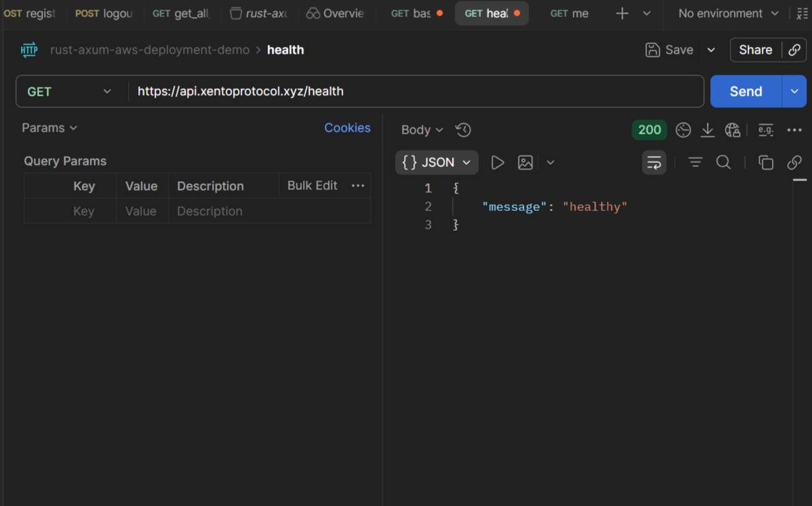Click the response time gauge icon
This screenshot has width=812, height=506.
click(x=683, y=130)
